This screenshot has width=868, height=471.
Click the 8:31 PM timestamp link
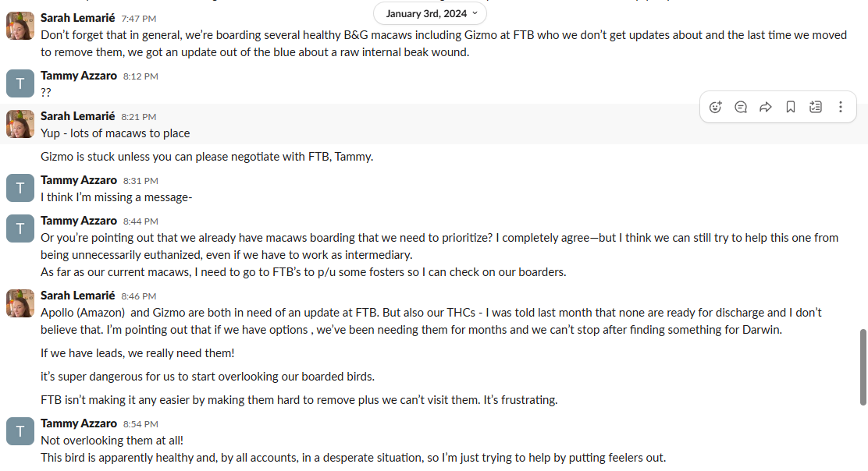tap(141, 181)
